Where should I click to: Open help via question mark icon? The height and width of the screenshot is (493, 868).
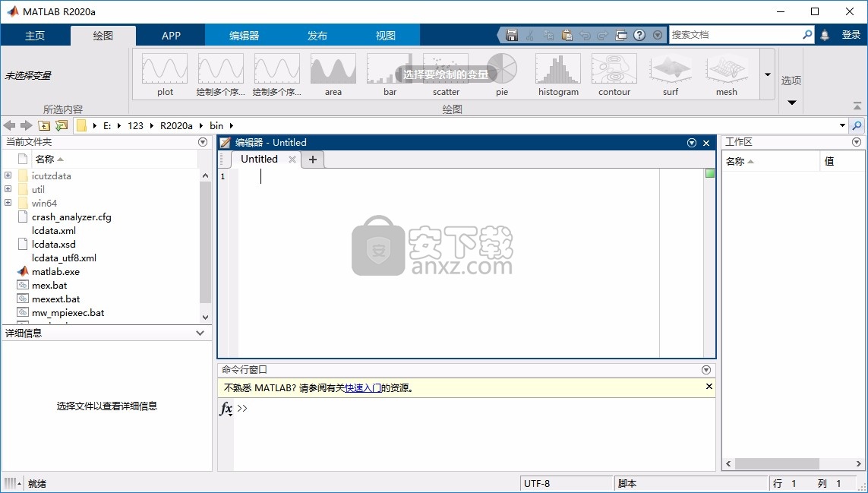639,35
